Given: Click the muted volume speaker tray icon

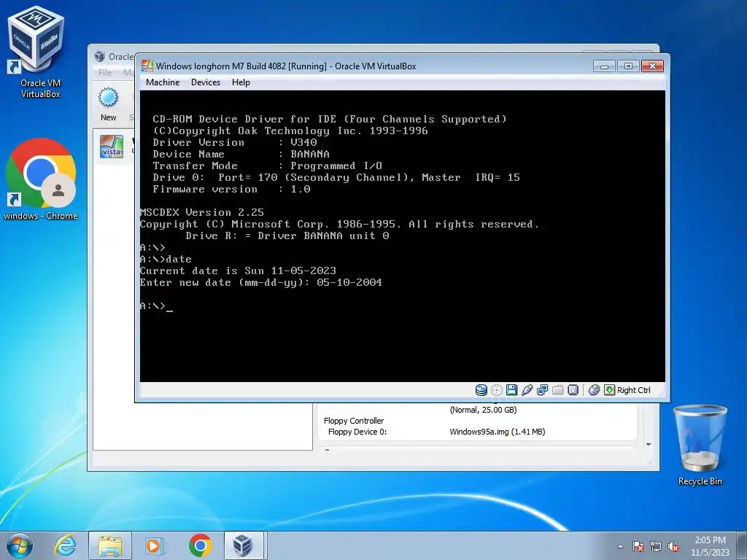Looking at the screenshot, I should (673, 547).
